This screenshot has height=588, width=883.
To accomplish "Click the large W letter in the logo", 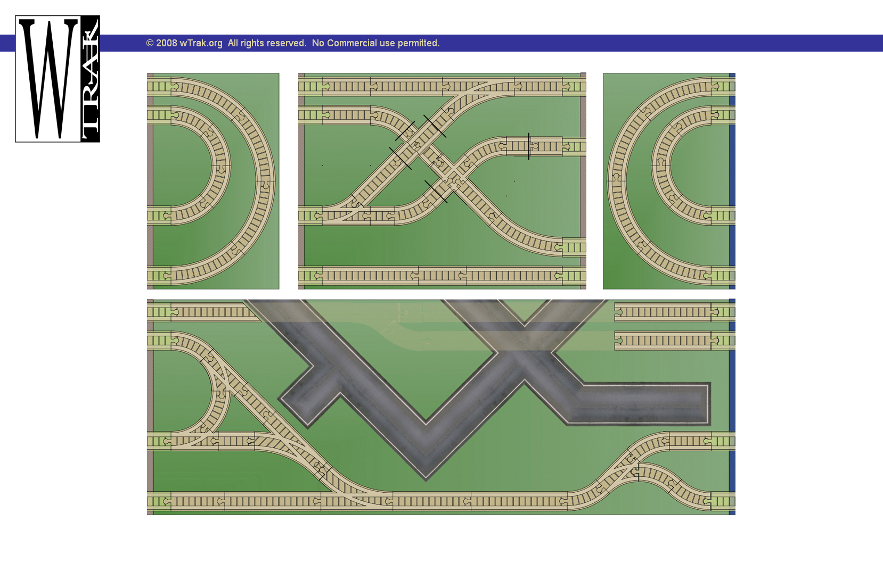I will pyautogui.click(x=48, y=79).
